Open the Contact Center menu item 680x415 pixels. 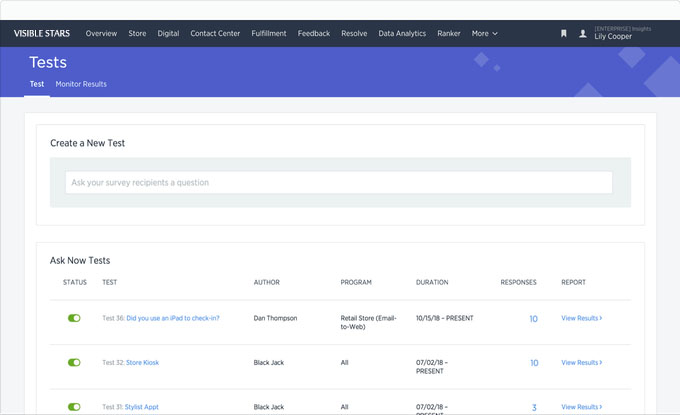pos(215,33)
